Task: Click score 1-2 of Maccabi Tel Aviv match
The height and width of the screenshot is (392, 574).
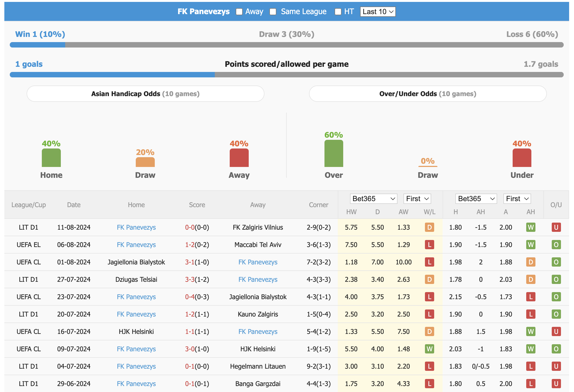Action: pos(190,245)
